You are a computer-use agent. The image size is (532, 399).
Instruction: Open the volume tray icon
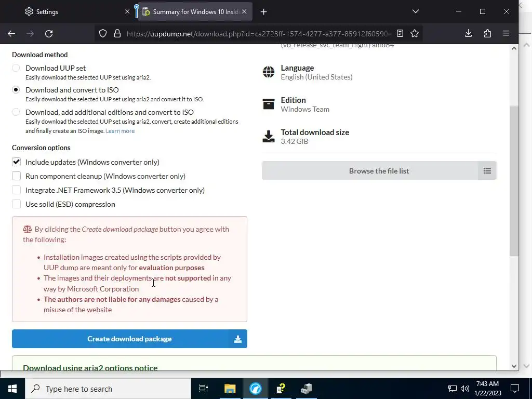[465, 389]
